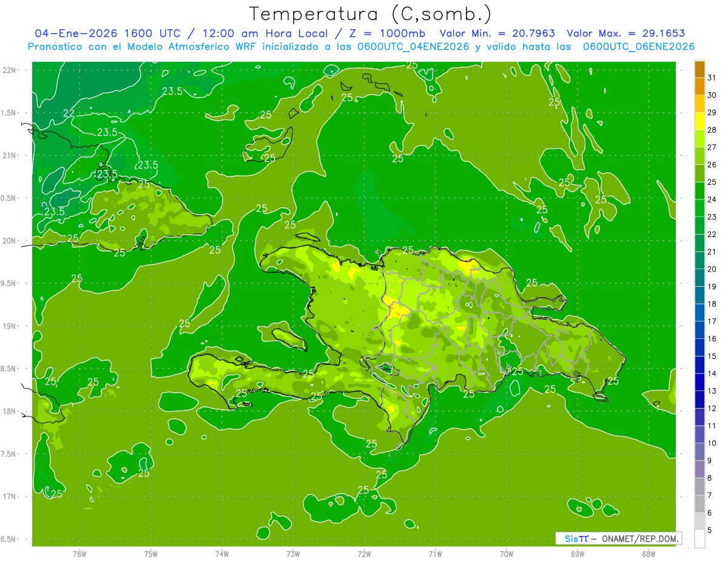Click the "8.5N" latitude axis label
Image resolution: width=728 pixels, height=562 pixels.
(x=9, y=369)
